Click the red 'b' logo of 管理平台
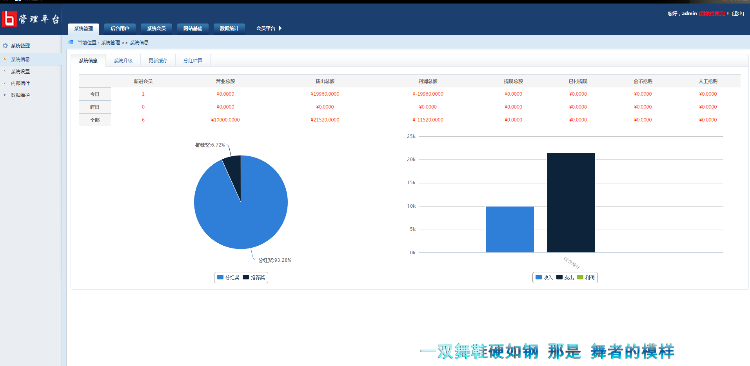 point(9,19)
